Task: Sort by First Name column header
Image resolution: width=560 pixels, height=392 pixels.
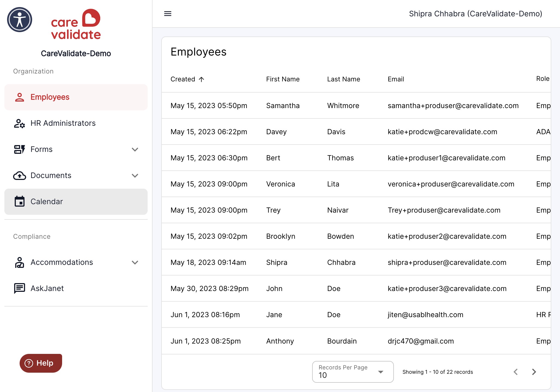Action: 283,79
